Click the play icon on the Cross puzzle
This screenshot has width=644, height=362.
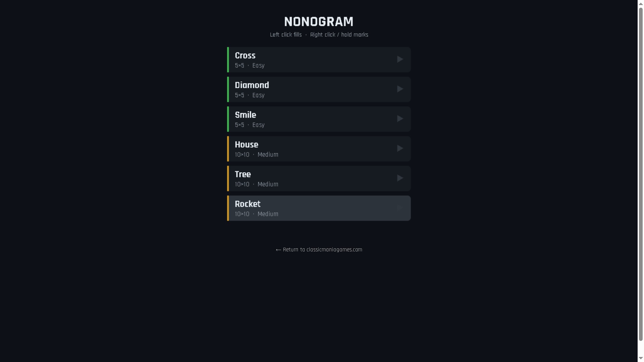(x=400, y=59)
